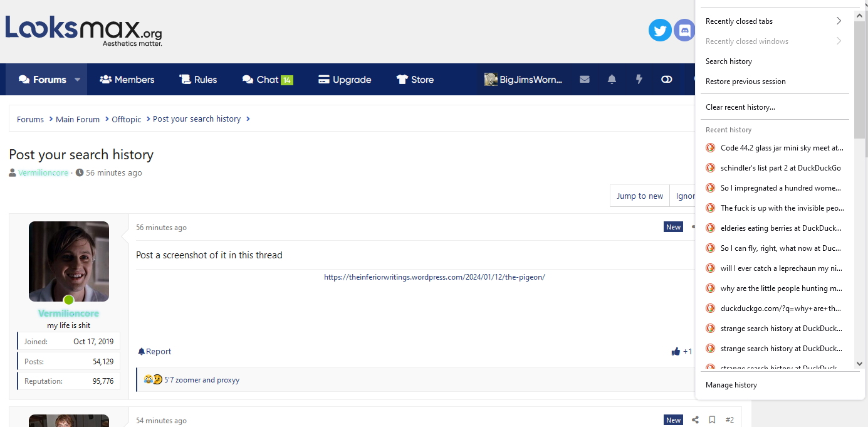Screen dimensions: 868x427
Task: Open the Twitter social icon
Action: pos(659,30)
